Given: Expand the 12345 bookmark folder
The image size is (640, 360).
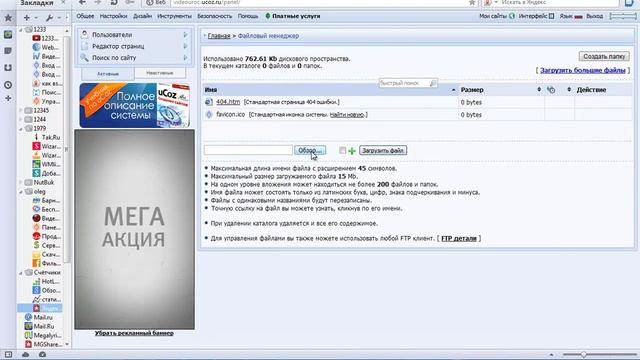Looking at the screenshot, I should (21, 110).
